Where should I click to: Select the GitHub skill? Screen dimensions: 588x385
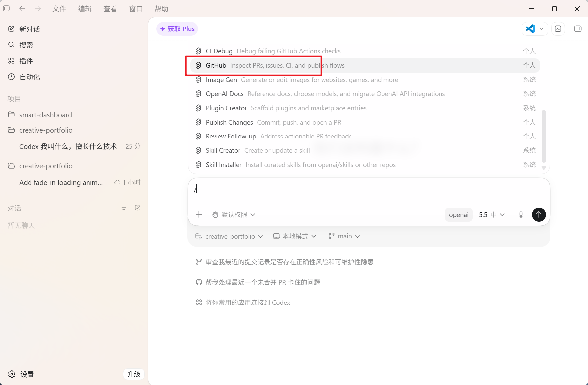pos(365,65)
